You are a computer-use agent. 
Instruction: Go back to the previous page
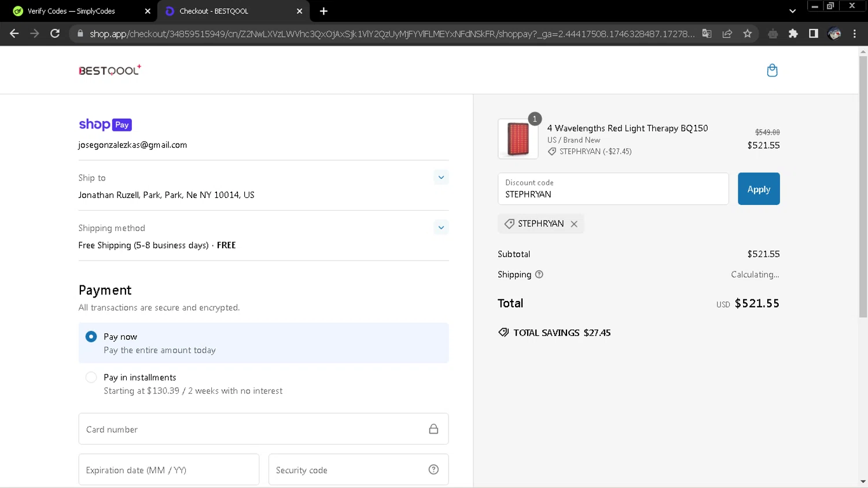pyautogui.click(x=14, y=34)
